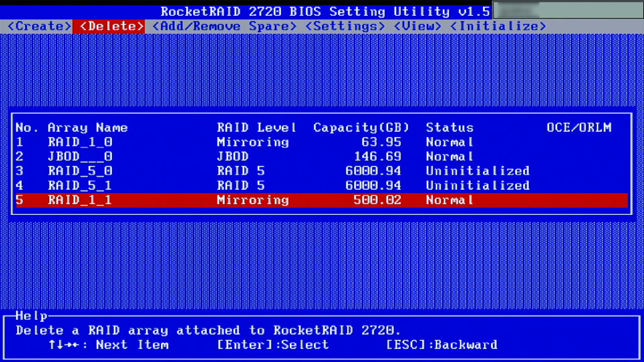Select array RAID_5_1 row
This screenshot has height=362, width=644.
tap(321, 185)
